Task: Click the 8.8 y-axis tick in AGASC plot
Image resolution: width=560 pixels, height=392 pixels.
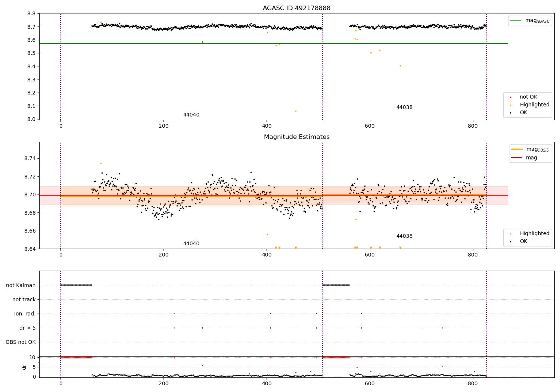Action: tap(32, 14)
